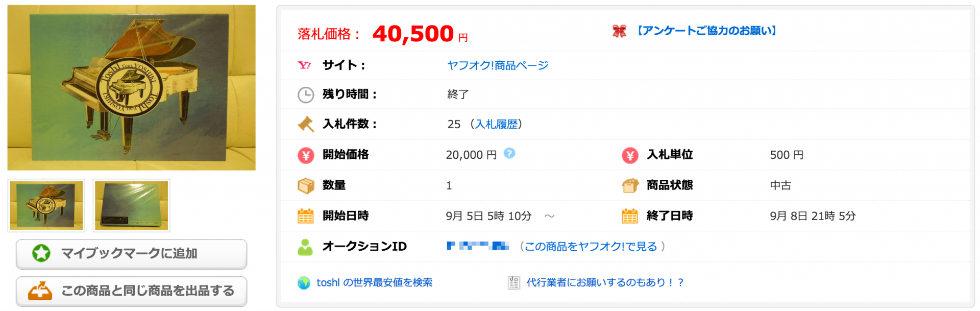Click the Yahoo Y! site icon
The height and width of the screenshot is (311, 980).
tap(304, 65)
